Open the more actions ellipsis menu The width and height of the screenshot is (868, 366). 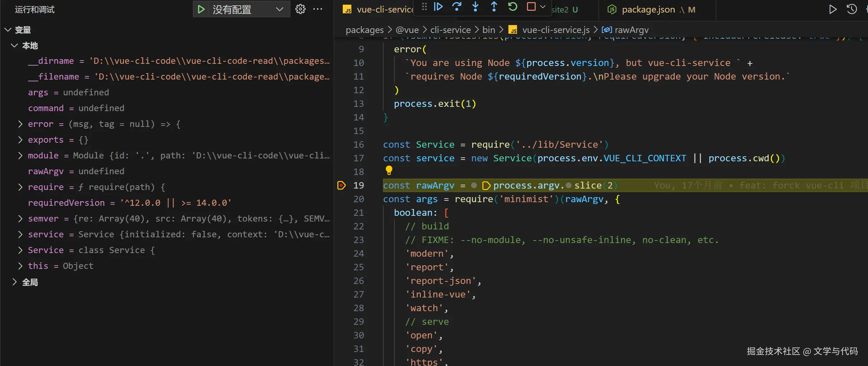(318, 9)
